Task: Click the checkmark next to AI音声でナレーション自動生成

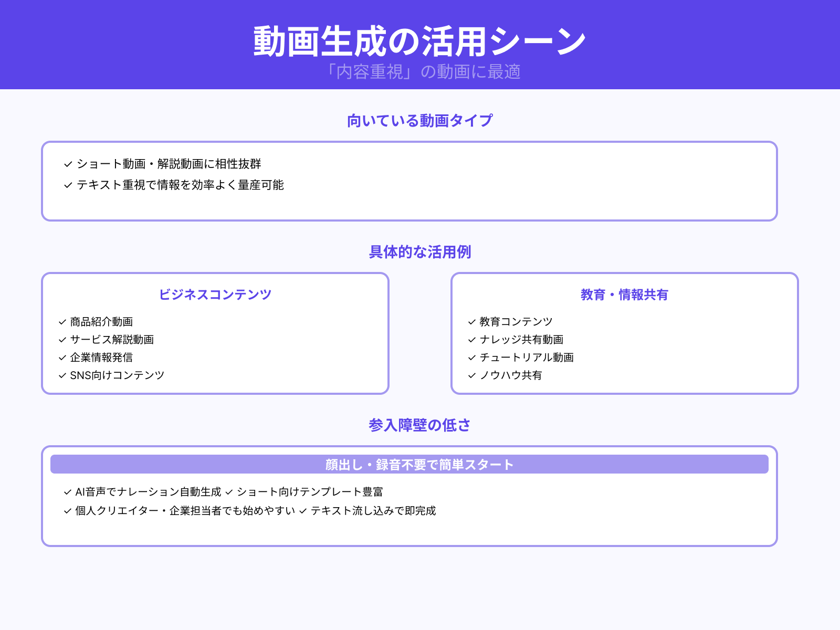Action: point(67,492)
